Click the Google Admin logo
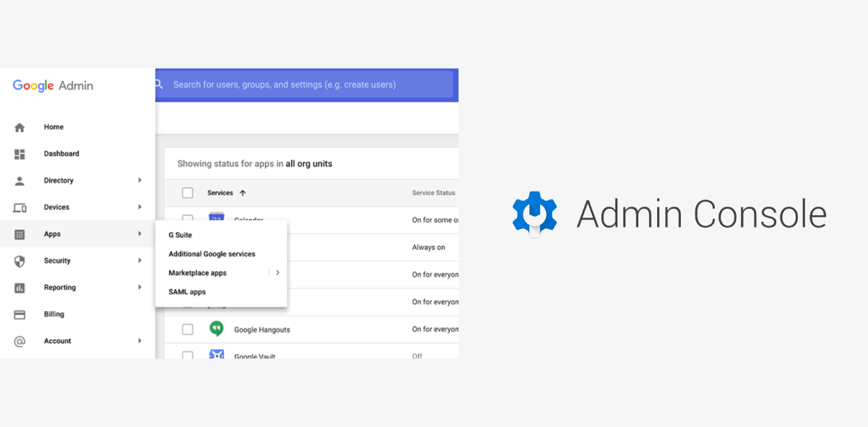The width and height of the screenshot is (868, 427). [x=53, y=85]
